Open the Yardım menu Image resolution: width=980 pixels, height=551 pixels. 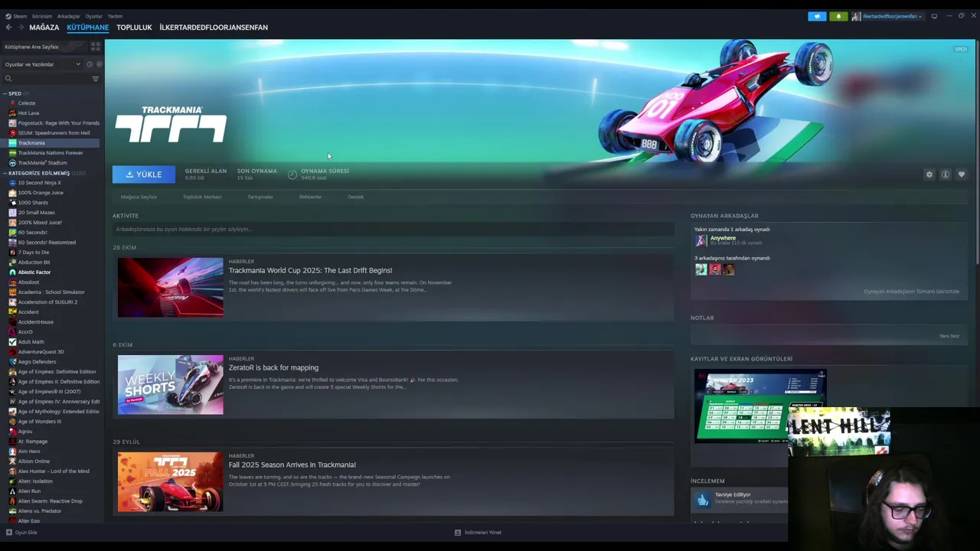coord(115,16)
